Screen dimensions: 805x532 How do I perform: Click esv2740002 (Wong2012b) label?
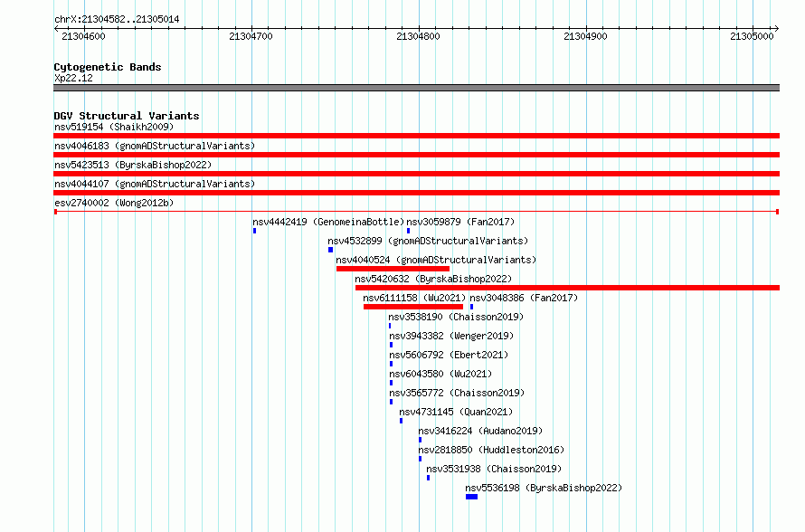(114, 203)
